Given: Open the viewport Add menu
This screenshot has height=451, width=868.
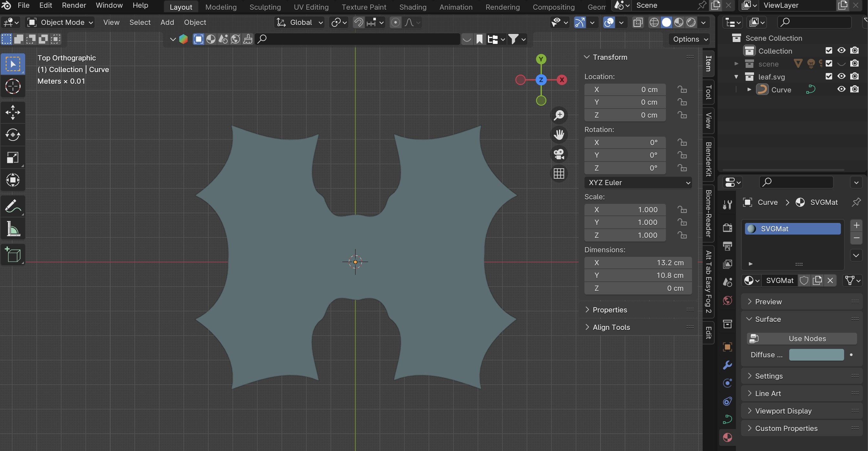Looking at the screenshot, I should coord(167,23).
